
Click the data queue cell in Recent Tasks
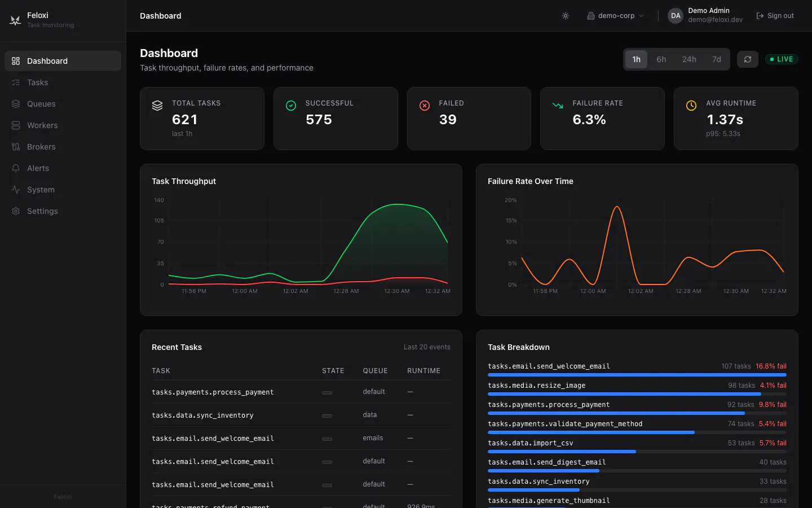(370, 415)
